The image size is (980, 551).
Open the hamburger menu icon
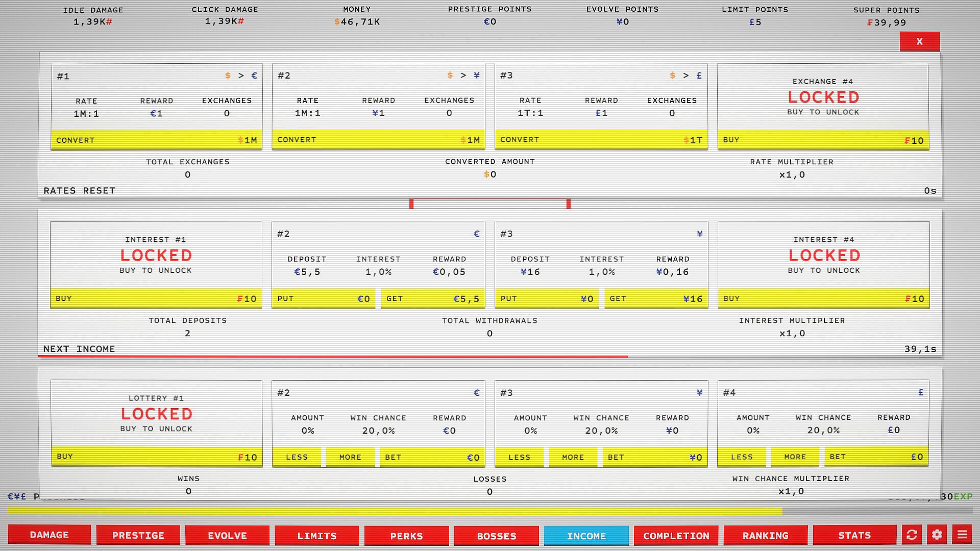pyautogui.click(x=962, y=535)
